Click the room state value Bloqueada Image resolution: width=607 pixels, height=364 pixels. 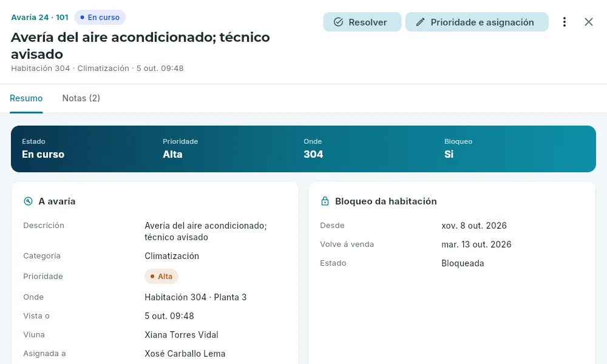(x=463, y=263)
